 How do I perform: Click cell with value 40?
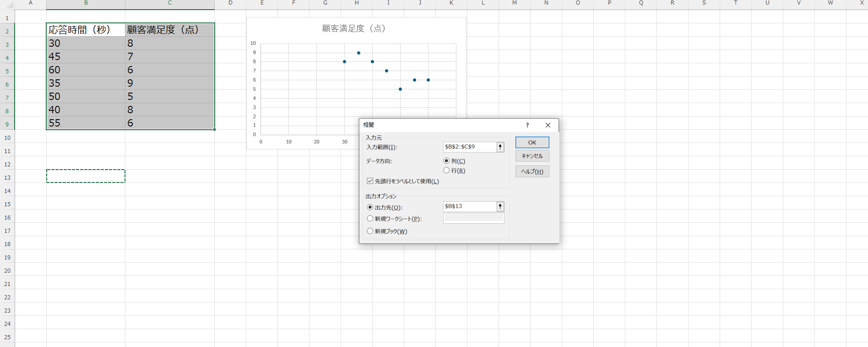(86, 110)
